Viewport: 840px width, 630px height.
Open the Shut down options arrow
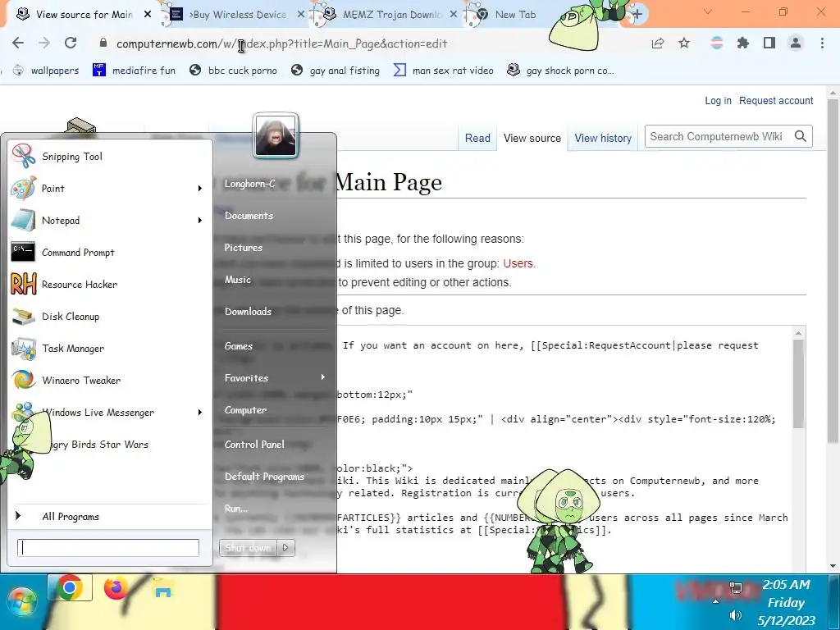285,547
